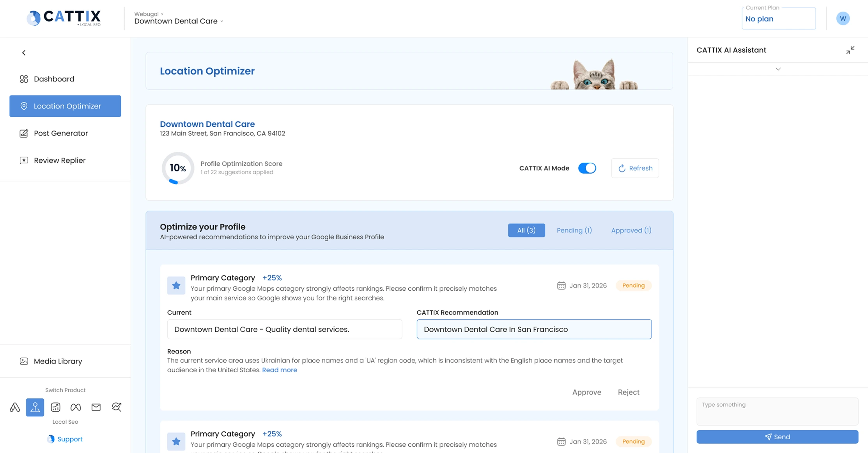Open the Read more link in Reason
868x453 pixels.
coord(279,370)
